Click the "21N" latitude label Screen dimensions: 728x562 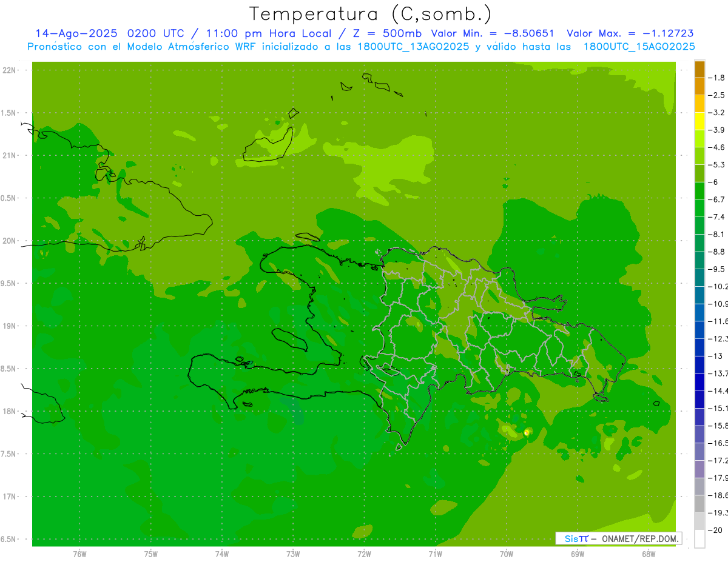[x=10, y=156]
